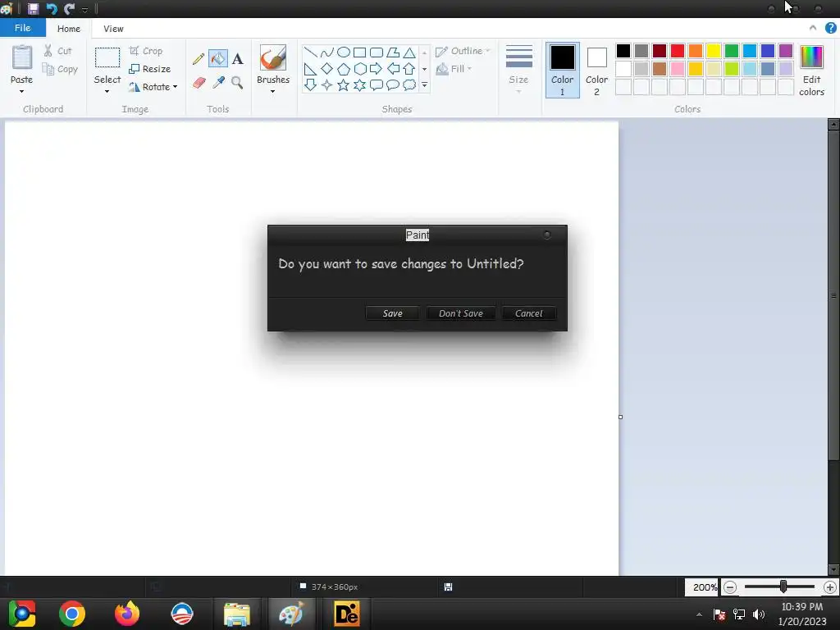Open the Rotate dropdown
This screenshot has height=630, width=840.
point(153,87)
